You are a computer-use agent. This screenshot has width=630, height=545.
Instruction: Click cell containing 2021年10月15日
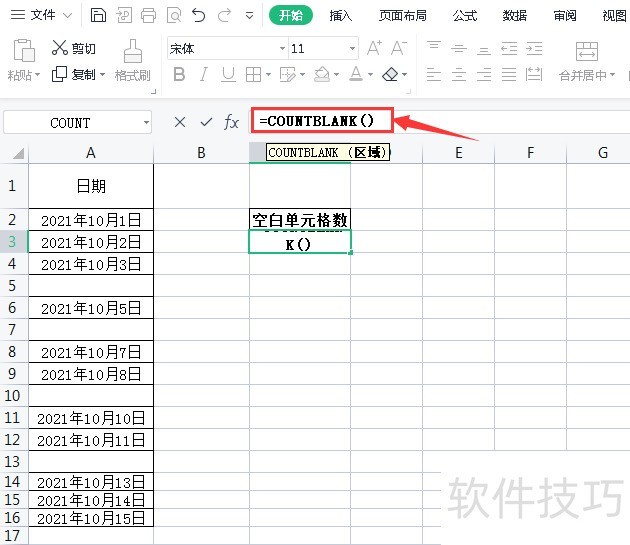pyautogui.click(x=91, y=518)
